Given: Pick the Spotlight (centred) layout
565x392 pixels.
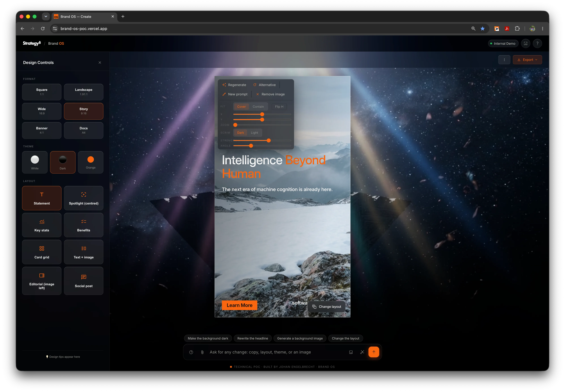Looking at the screenshot, I should point(84,198).
